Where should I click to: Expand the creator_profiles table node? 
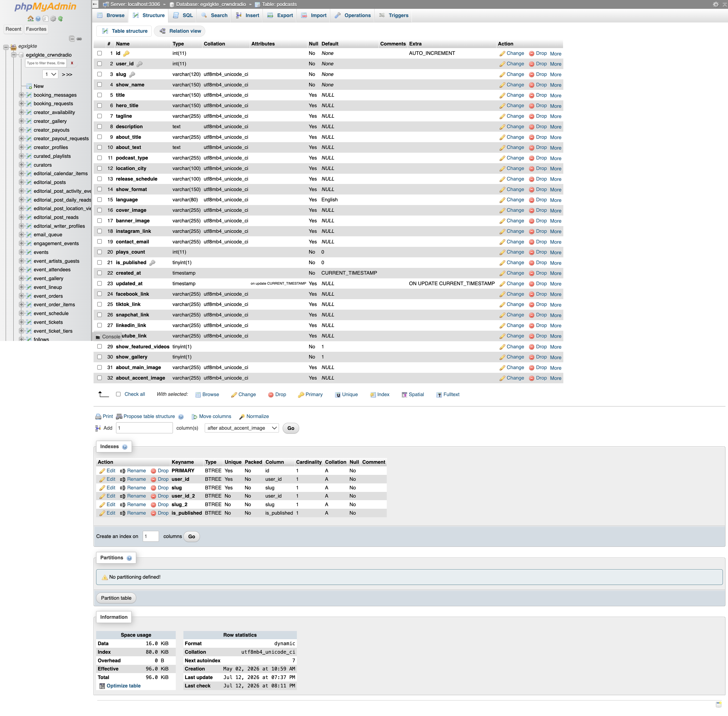coord(21,147)
